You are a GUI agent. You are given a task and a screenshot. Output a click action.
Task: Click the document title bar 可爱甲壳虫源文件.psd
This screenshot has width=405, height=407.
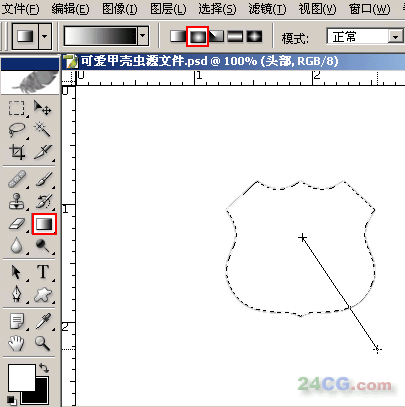tap(233, 61)
